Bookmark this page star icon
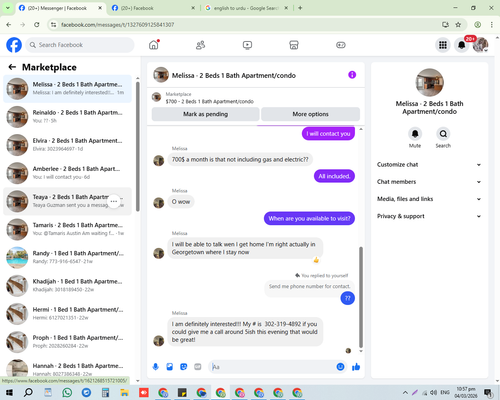500x400 pixels. tap(458, 25)
